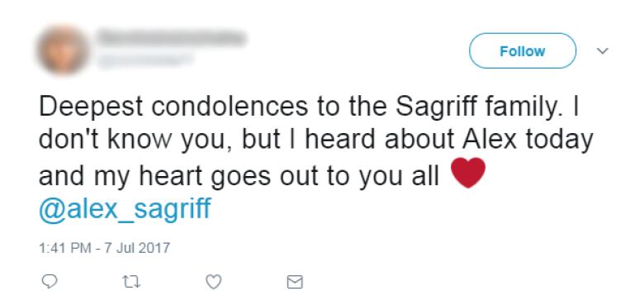Retweet this condolence tweet
This screenshot has width=644, height=305.
point(131,282)
